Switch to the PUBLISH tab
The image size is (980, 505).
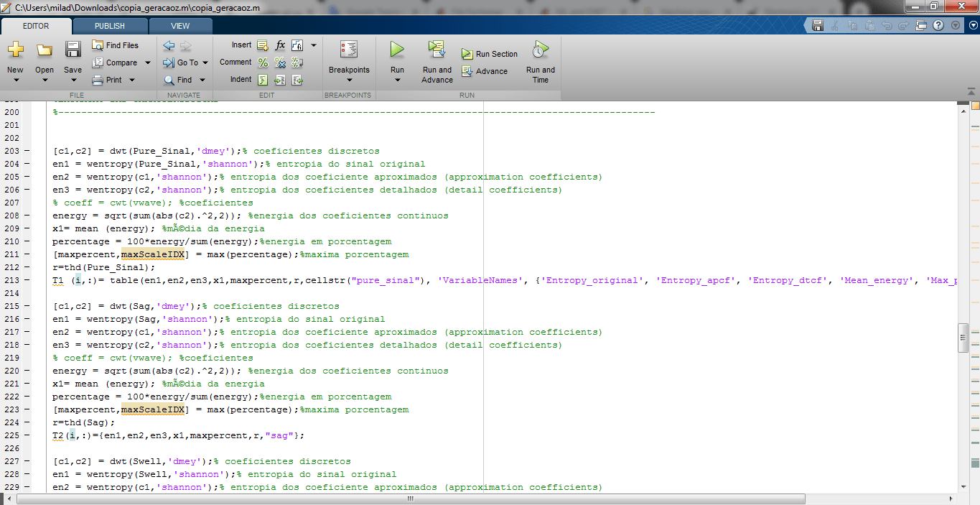[110, 26]
